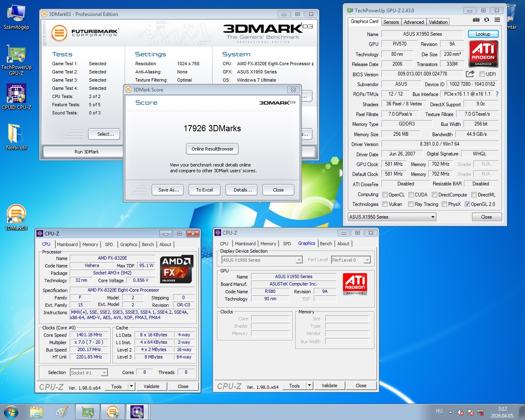The image size is (525, 420).
Task: Open Számítógép desktop icon
Action: (x=16, y=18)
